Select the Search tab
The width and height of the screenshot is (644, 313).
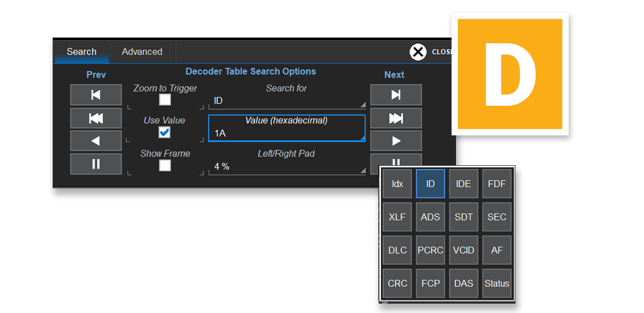click(x=81, y=52)
